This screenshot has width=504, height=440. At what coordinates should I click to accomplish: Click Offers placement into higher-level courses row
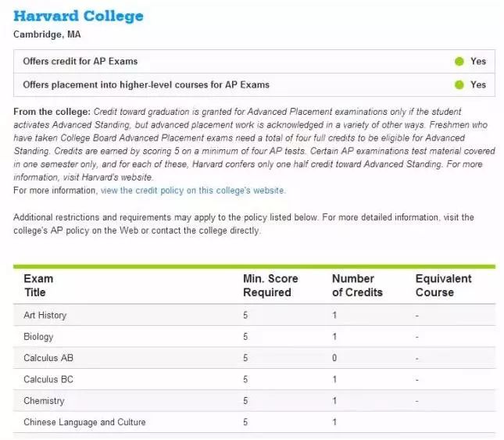coord(254,85)
